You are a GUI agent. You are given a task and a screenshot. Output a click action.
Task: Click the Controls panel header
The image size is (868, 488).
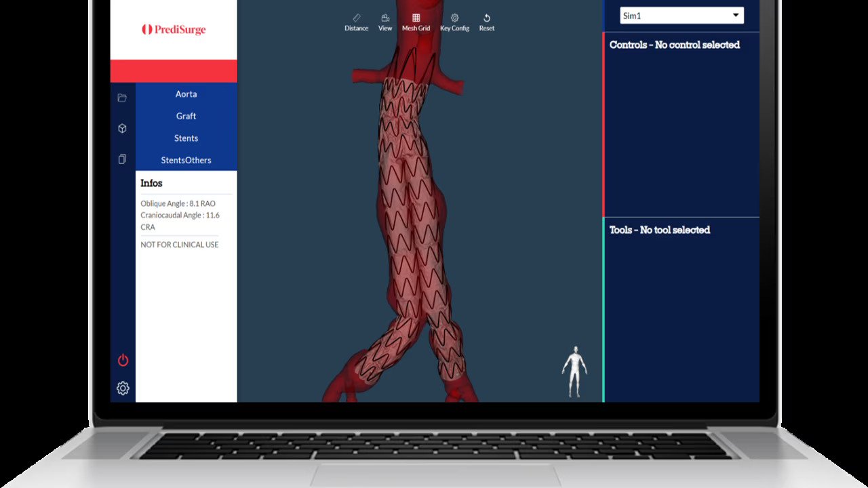click(x=674, y=45)
